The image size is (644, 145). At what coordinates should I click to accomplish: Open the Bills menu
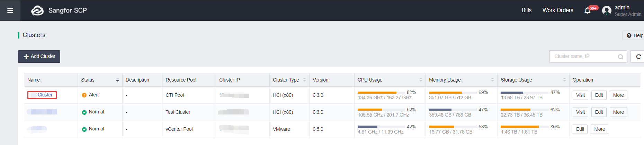(x=526, y=10)
